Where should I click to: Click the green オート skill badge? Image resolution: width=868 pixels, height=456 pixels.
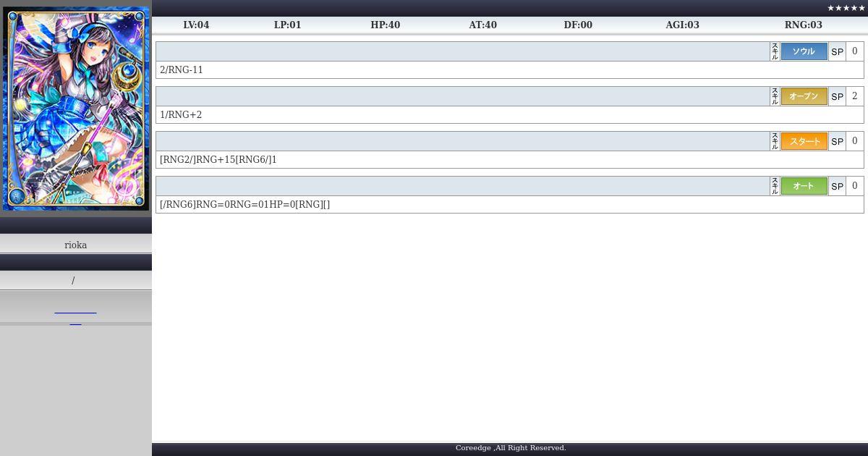click(x=804, y=186)
